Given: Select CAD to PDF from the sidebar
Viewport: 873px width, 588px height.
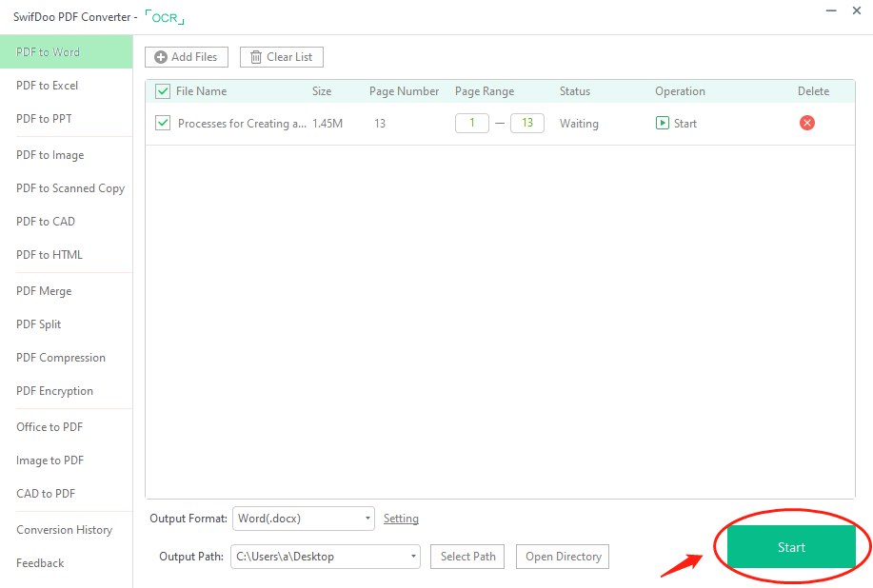Looking at the screenshot, I should coord(44,493).
